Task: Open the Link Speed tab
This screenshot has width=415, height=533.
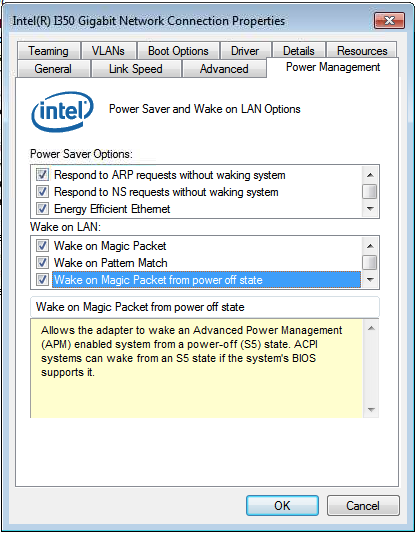Action: 136,69
